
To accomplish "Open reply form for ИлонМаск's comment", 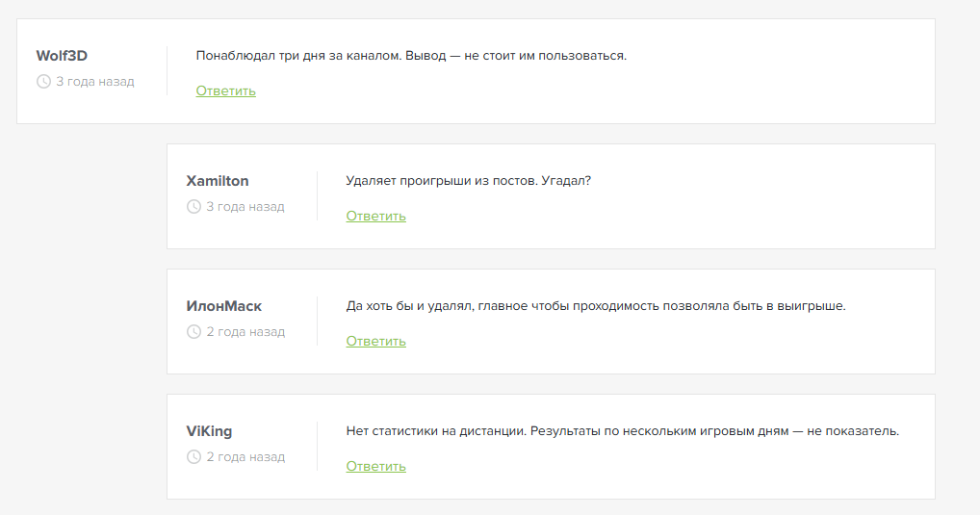I will pos(375,342).
